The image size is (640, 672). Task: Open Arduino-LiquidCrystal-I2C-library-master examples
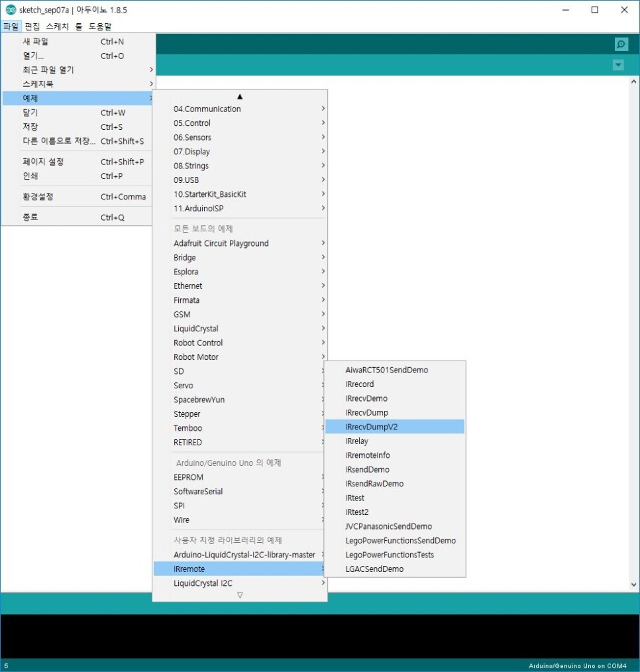(x=239, y=555)
